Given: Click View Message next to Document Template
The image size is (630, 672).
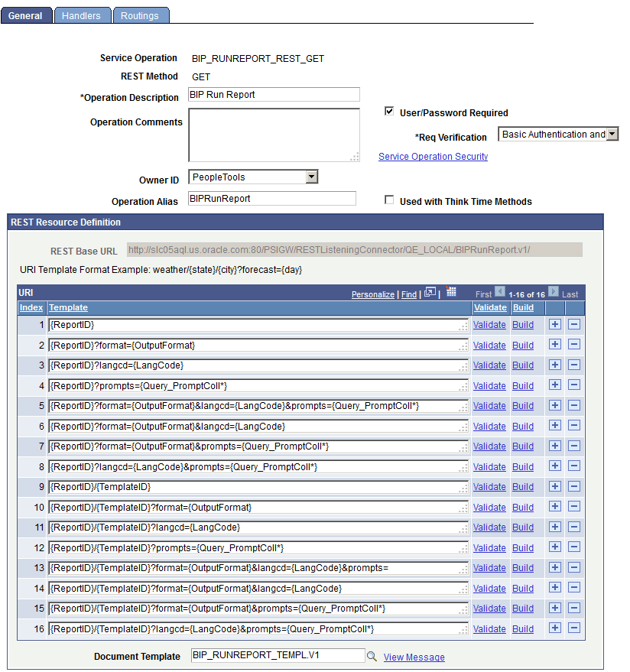Looking at the screenshot, I should coord(414,657).
